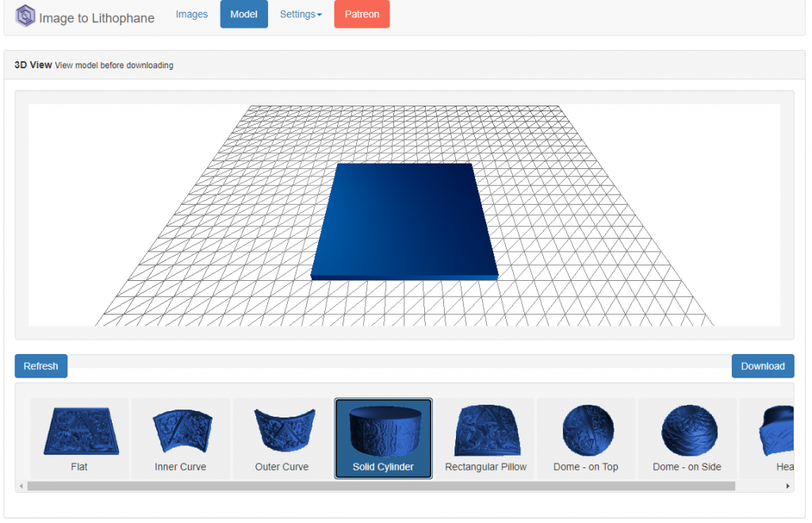Open the Model tab
The height and width of the screenshot is (523, 812).
pyautogui.click(x=243, y=14)
